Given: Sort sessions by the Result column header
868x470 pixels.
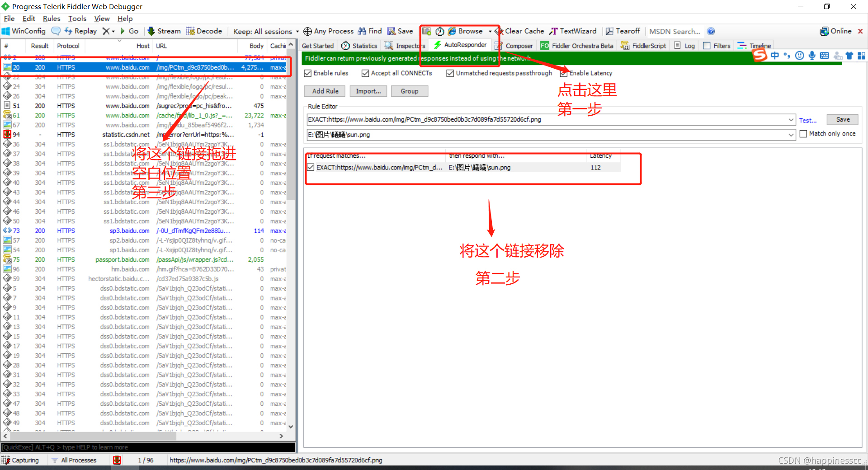Looking at the screenshot, I should click(40, 46).
